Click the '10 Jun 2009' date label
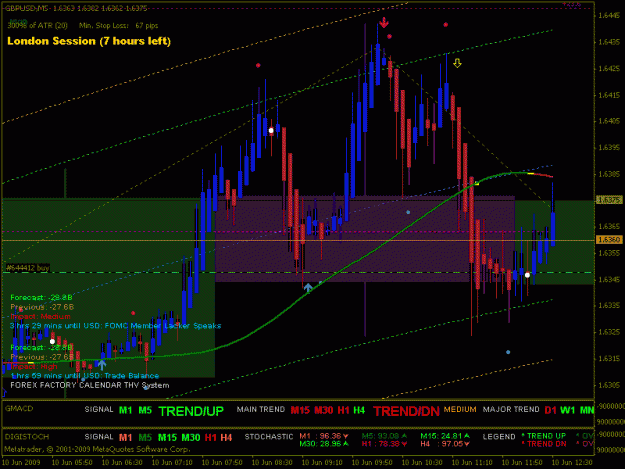The height and width of the screenshot is (469, 625). [x=21, y=463]
